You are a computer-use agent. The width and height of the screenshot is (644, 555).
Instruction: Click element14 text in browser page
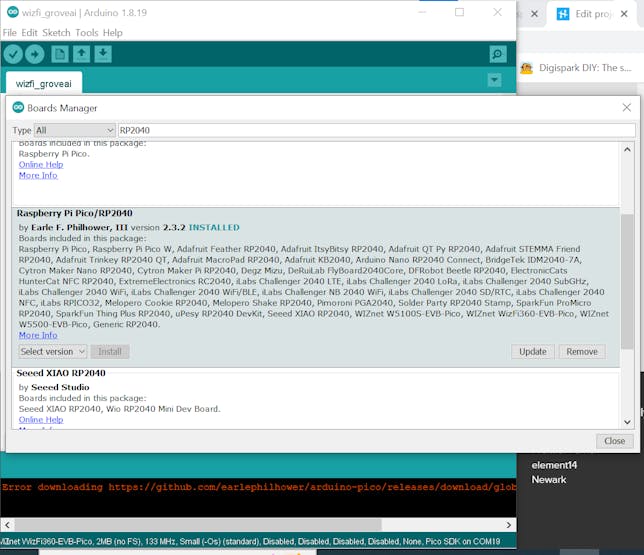pos(554,465)
